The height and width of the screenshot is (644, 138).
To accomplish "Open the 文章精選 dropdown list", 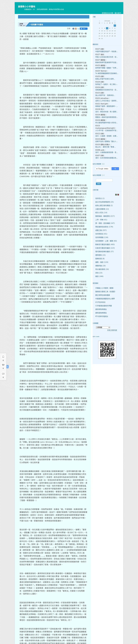I will 103,327.
